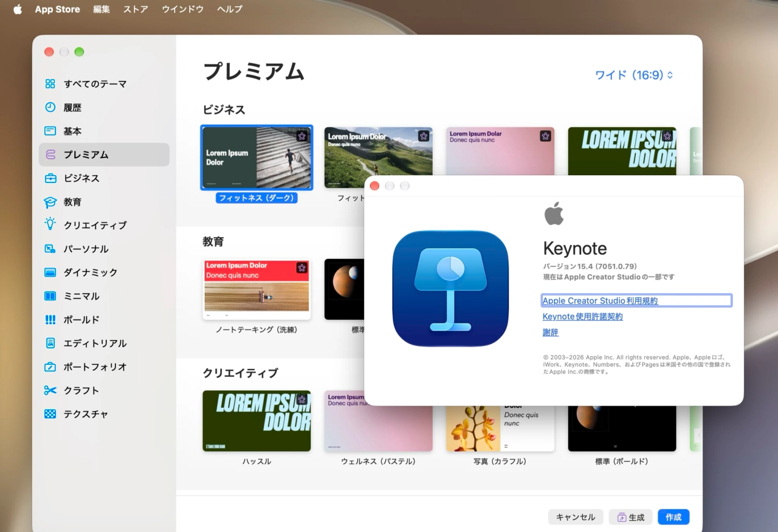Viewport: 778px width, 532px height.
Task: Close the Keynote About window
Action: click(374, 185)
